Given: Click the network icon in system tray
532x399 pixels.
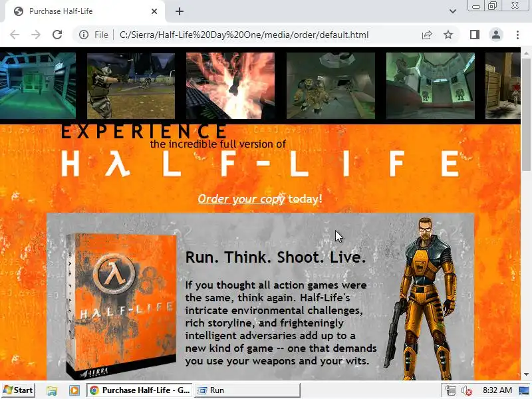Looking at the screenshot, I should click(x=451, y=390).
